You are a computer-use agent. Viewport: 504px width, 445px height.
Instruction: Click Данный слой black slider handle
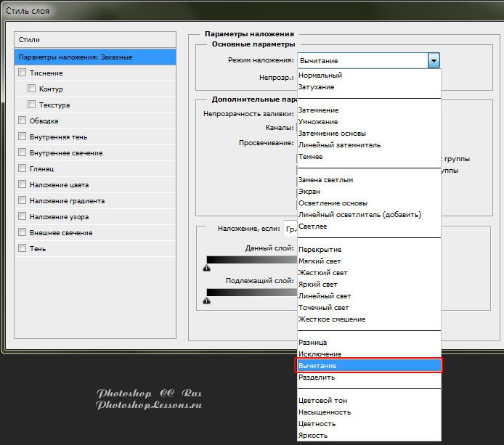(207, 268)
